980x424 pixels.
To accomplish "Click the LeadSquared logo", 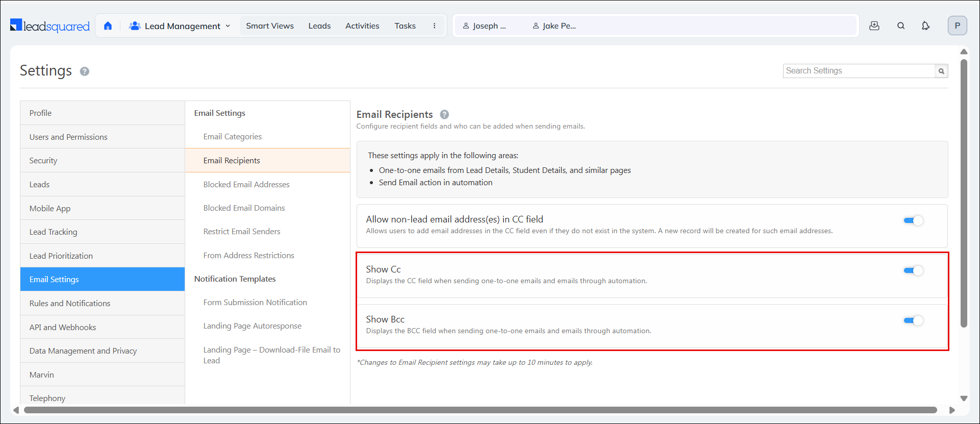I will click(x=50, y=26).
